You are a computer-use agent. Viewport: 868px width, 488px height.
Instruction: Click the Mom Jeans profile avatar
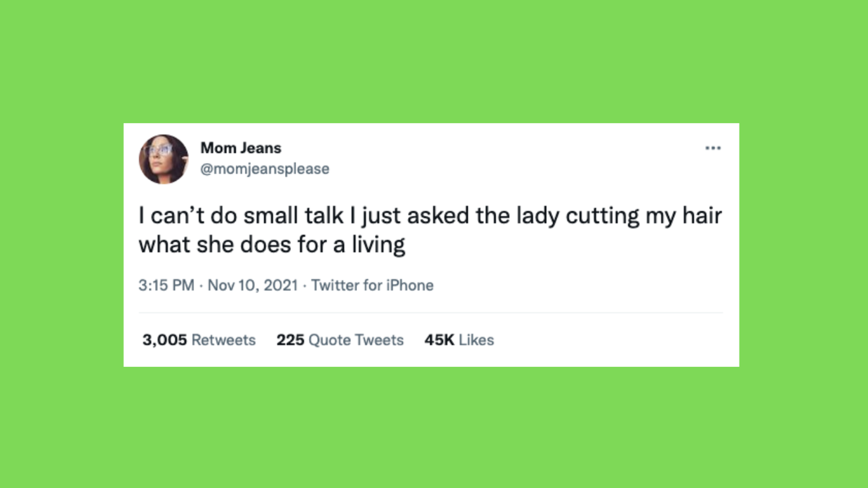pos(164,159)
